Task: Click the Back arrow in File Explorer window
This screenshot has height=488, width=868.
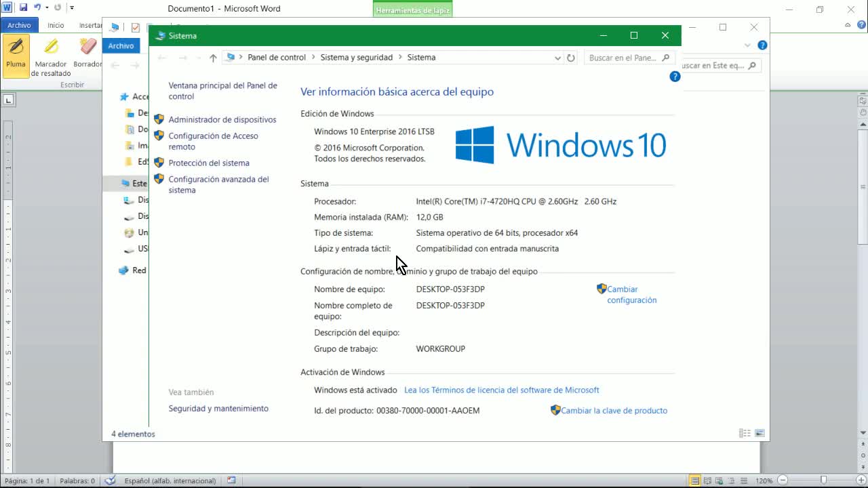Action: 115,65
